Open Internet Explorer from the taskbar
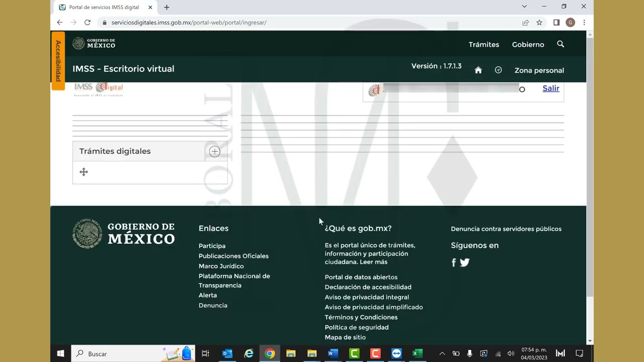 point(249,353)
